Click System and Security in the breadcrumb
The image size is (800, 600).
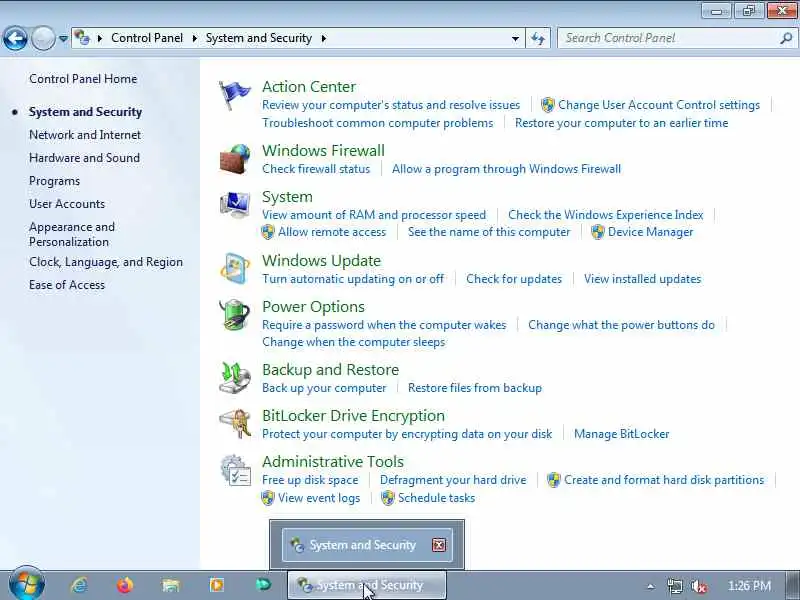tap(259, 38)
